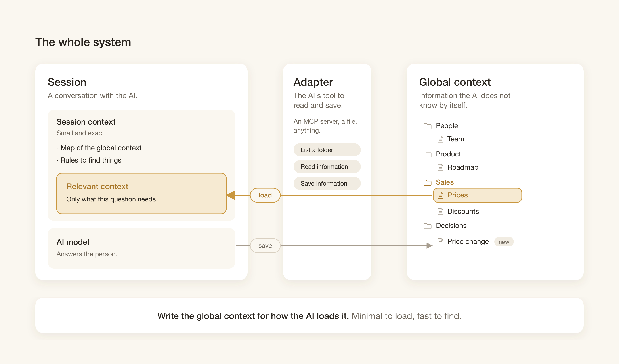Select the 'List a folder' pill
The image size is (619, 364).
coord(327,150)
